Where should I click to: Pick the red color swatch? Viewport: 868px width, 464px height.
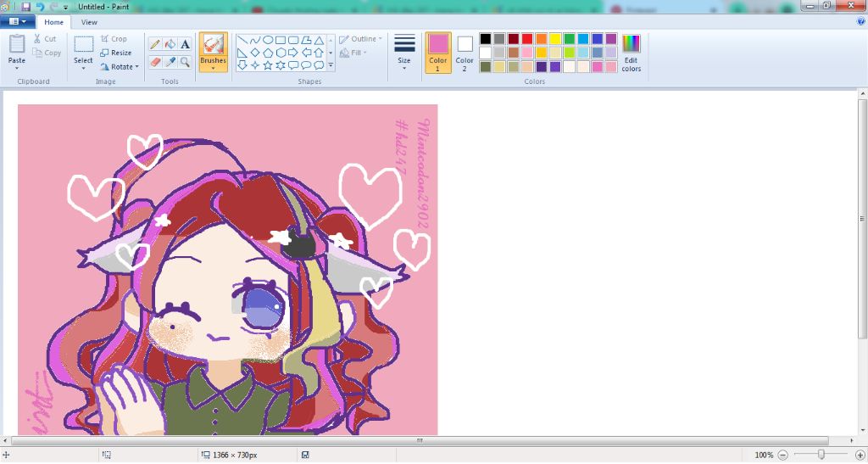(527, 39)
